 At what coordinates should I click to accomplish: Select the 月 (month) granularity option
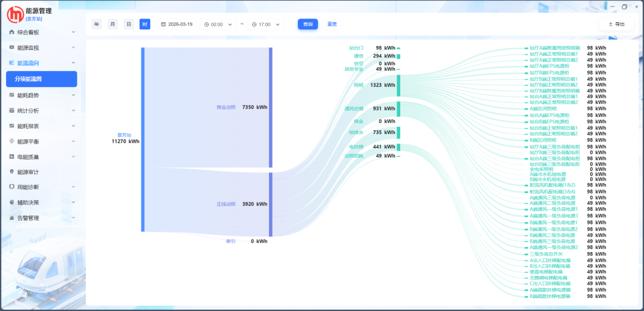pyautogui.click(x=113, y=24)
